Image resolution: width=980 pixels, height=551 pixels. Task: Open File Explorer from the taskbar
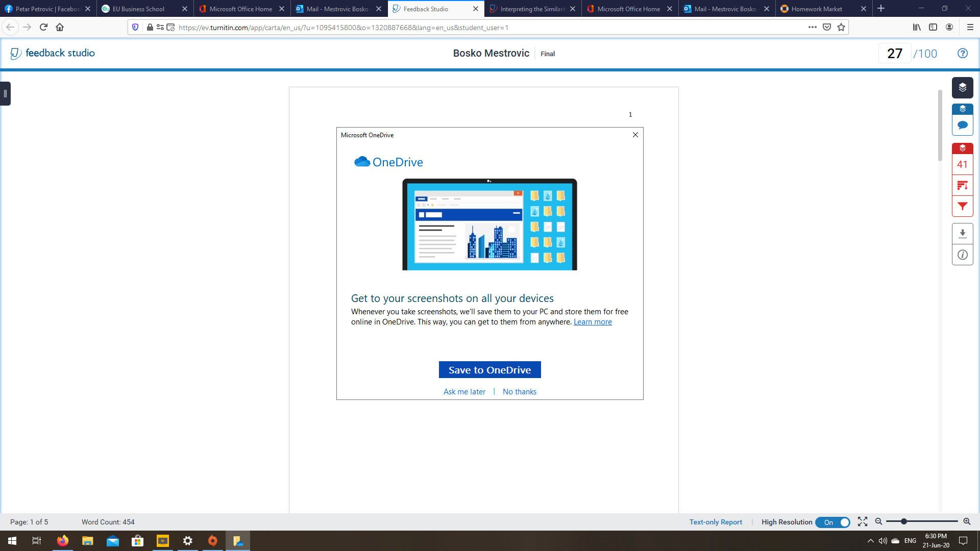87,541
